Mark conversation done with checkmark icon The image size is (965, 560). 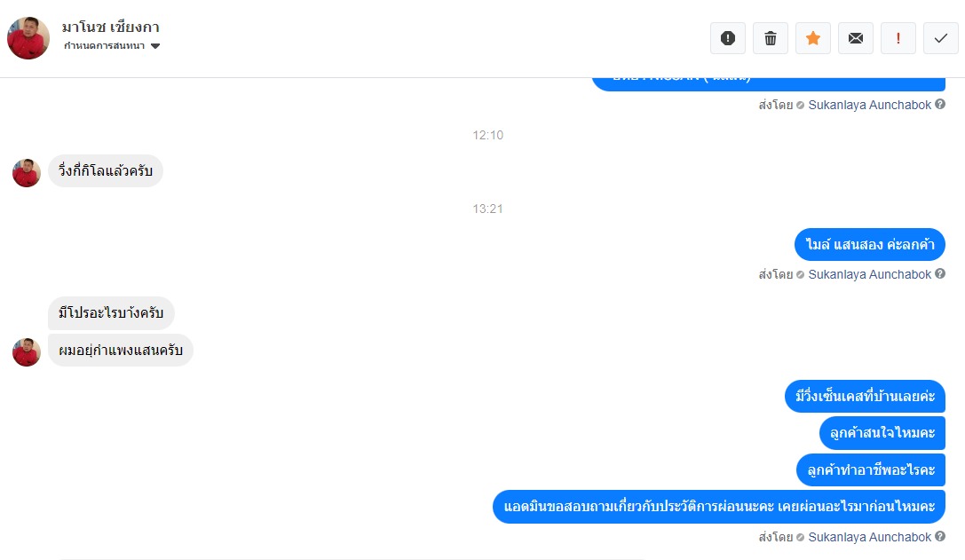[940, 38]
